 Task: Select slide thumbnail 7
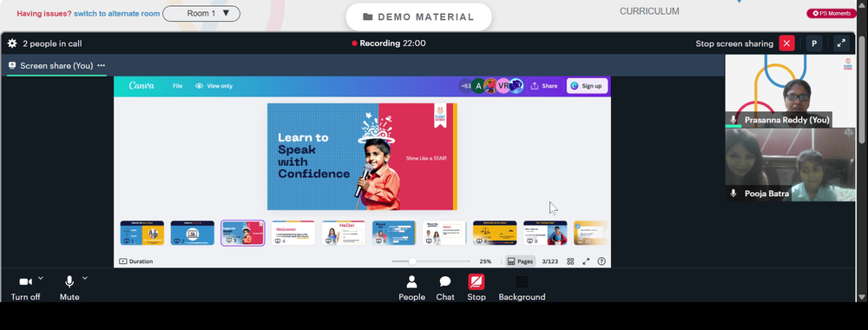444,233
